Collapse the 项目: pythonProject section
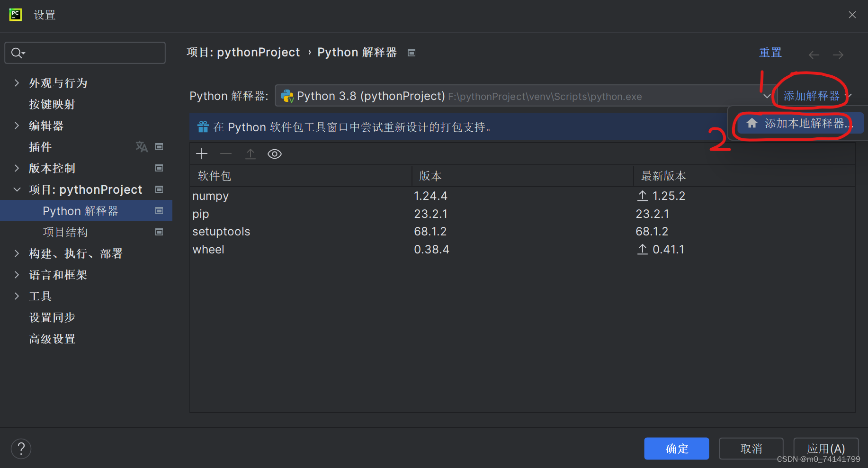868x468 pixels. click(17, 189)
